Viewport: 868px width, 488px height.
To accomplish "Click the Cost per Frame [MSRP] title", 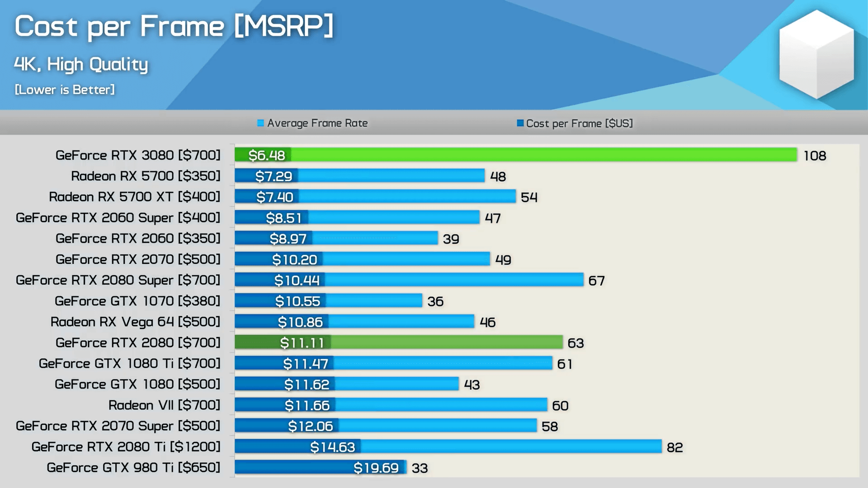I will tap(174, 26).
